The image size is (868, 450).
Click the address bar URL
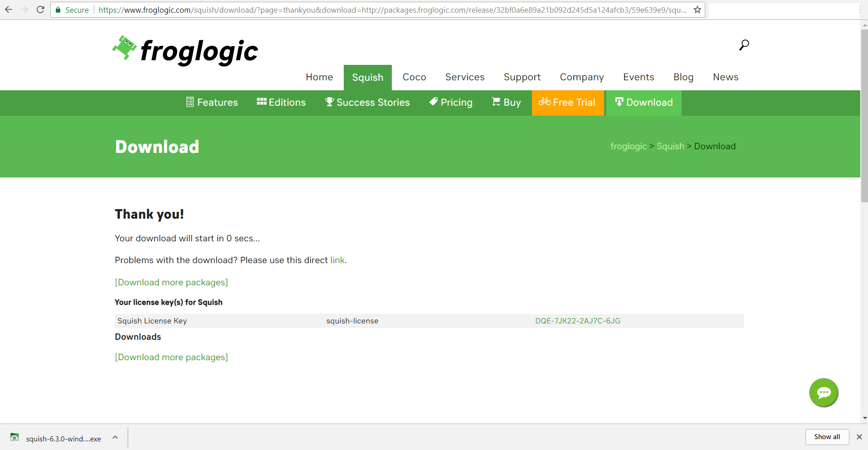coord(392,10)
